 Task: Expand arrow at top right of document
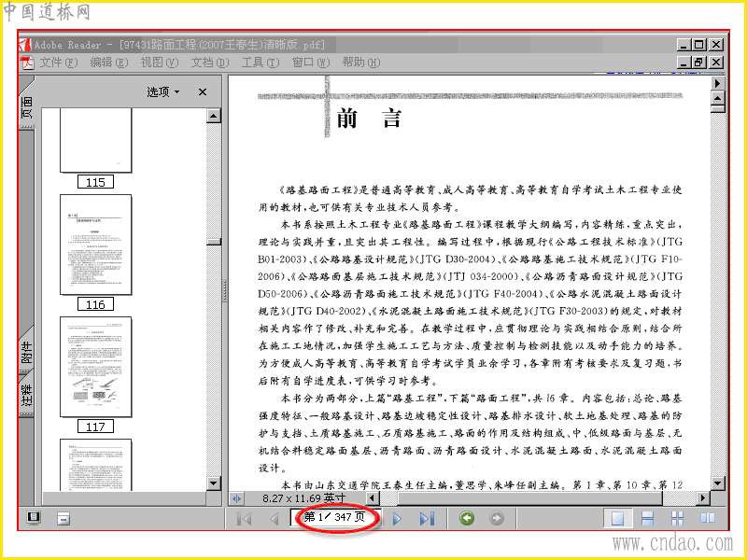click(x=717, y=83)
